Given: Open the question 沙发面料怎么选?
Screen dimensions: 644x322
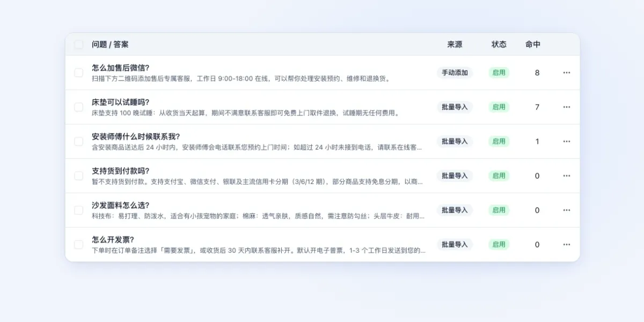Looking at the screenshot, I should coord(121,205).
